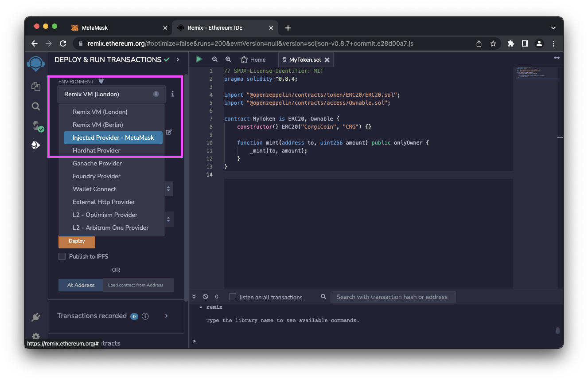588x381 pixels.
Task: Zoom out the editor font
Action: (x=215, y=59)
